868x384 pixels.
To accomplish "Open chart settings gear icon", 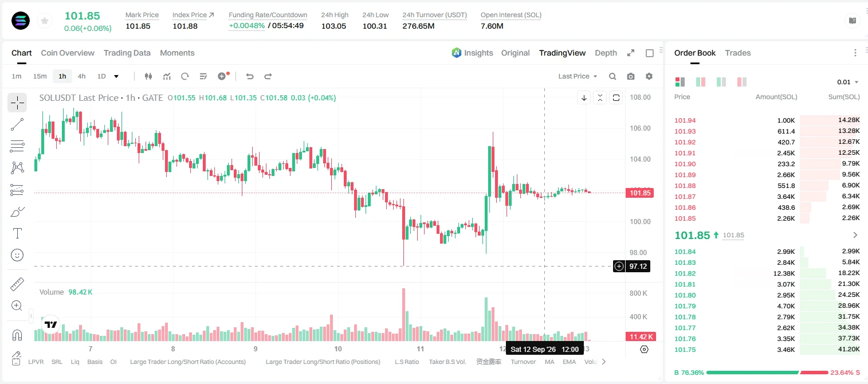I will click(x=649, y=76).
